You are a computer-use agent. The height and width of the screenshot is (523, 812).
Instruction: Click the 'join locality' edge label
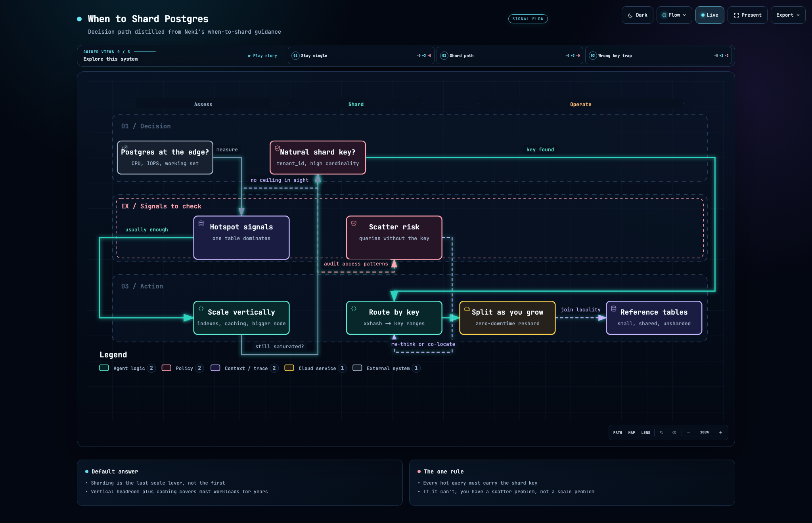581,310
